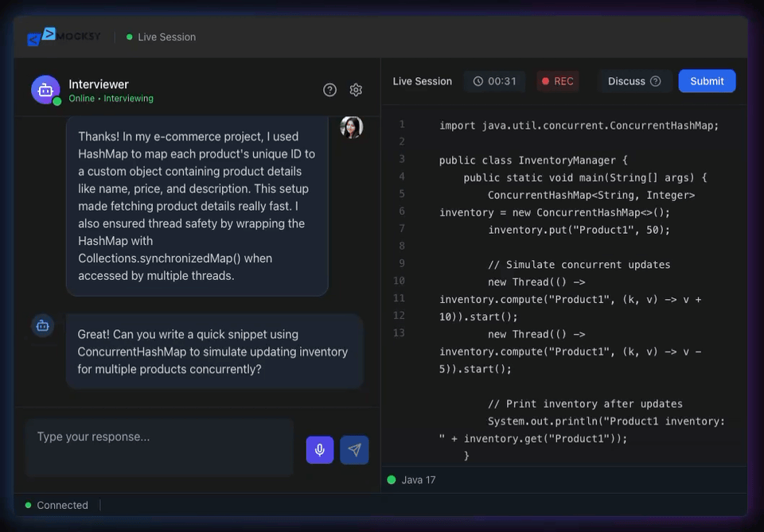The width and height of the screenshot is (764, 532).
Task: Click line number 7 in the code editor
Action: (402, 228)
